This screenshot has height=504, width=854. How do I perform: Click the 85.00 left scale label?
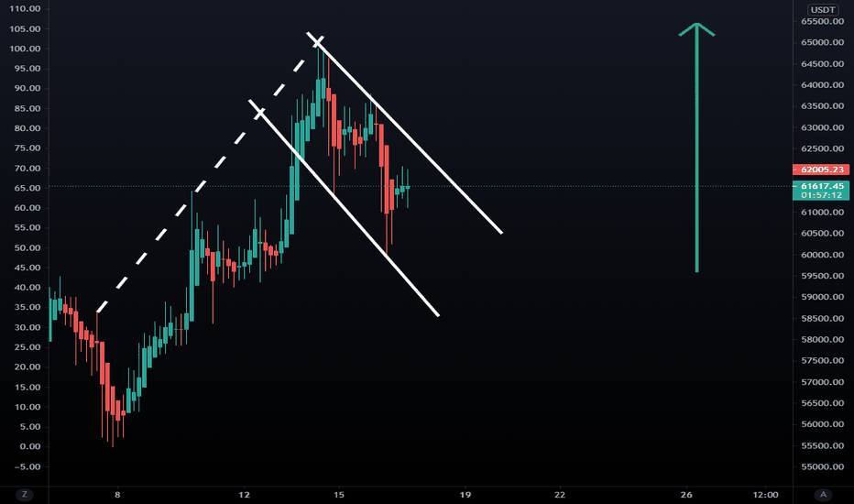tap(27, 108)
